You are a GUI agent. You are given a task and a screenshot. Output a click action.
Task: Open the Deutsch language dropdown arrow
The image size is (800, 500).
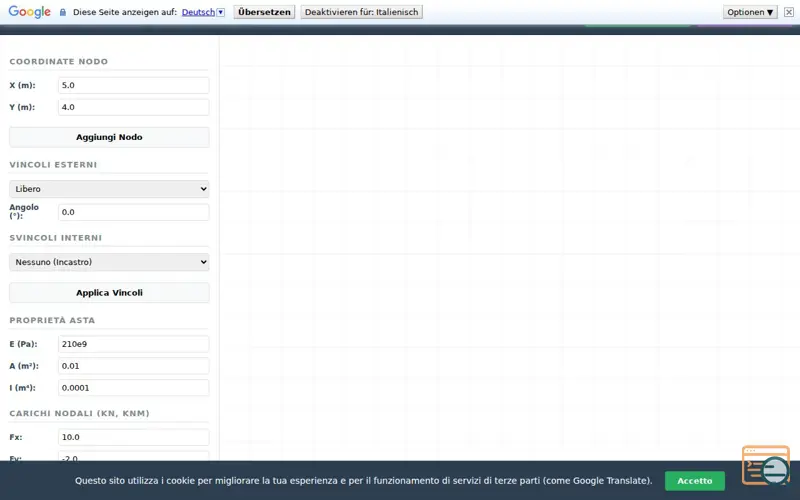click(x=220, y=12)
